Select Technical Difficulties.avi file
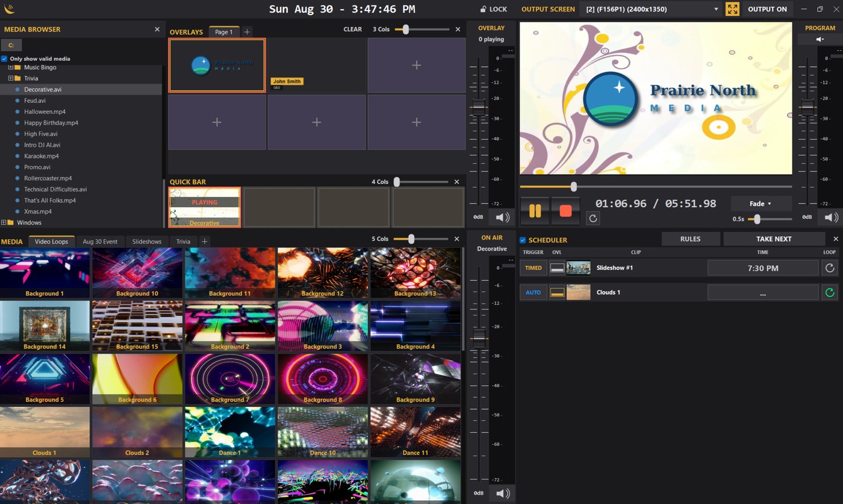Viewport: 843px width, 504px height. click(55, 189)
